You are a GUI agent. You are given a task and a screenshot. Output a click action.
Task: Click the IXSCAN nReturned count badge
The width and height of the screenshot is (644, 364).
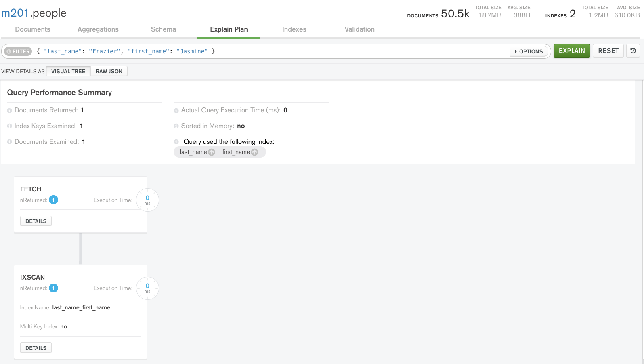pos(53,288)
